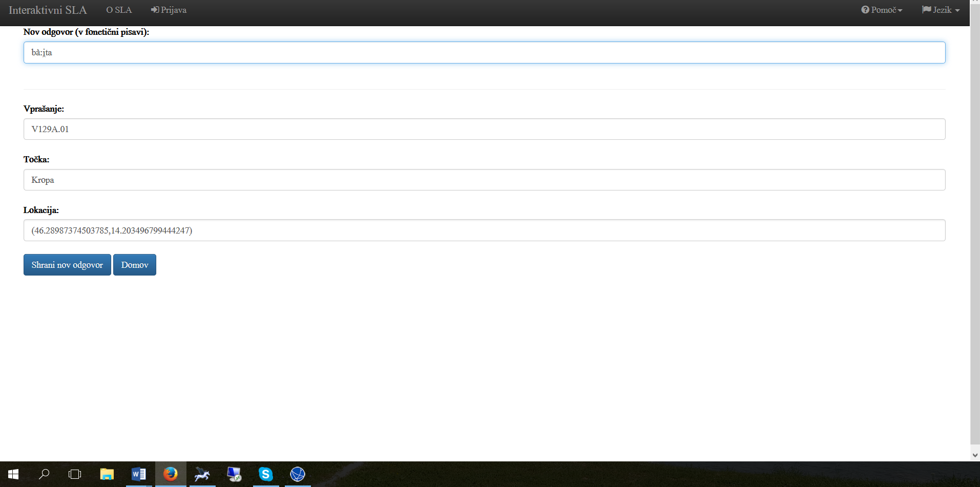This screenshot has width=980, height=487.
Task: Click the taskbar search magnifier icon
Action: pyautogui.click(x=44, y=474)
